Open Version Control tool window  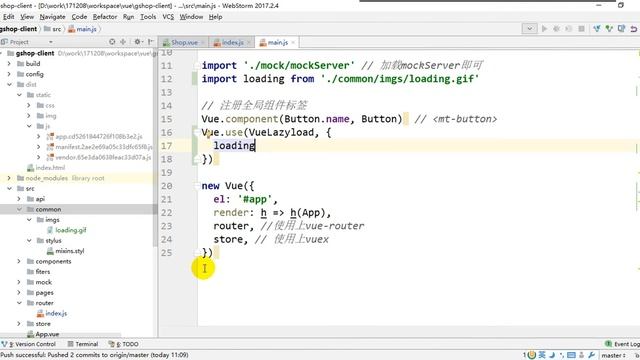pyautogui.click(x=29, y=344)
